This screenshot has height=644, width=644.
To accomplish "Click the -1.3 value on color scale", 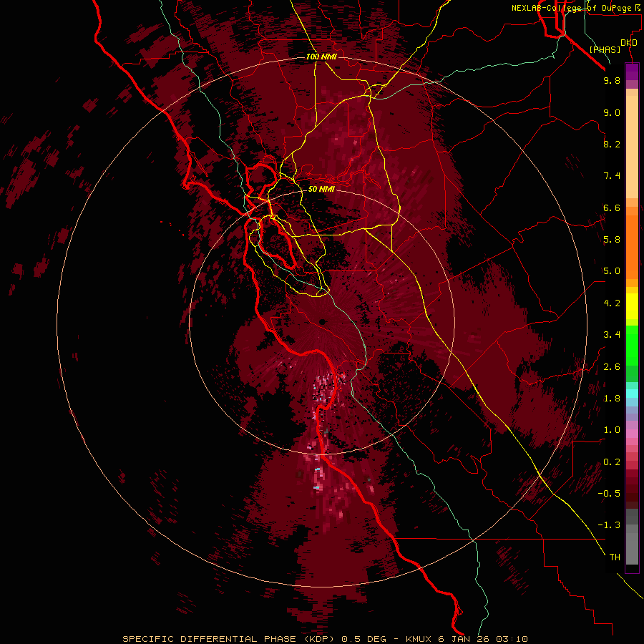I will (609, 525).
